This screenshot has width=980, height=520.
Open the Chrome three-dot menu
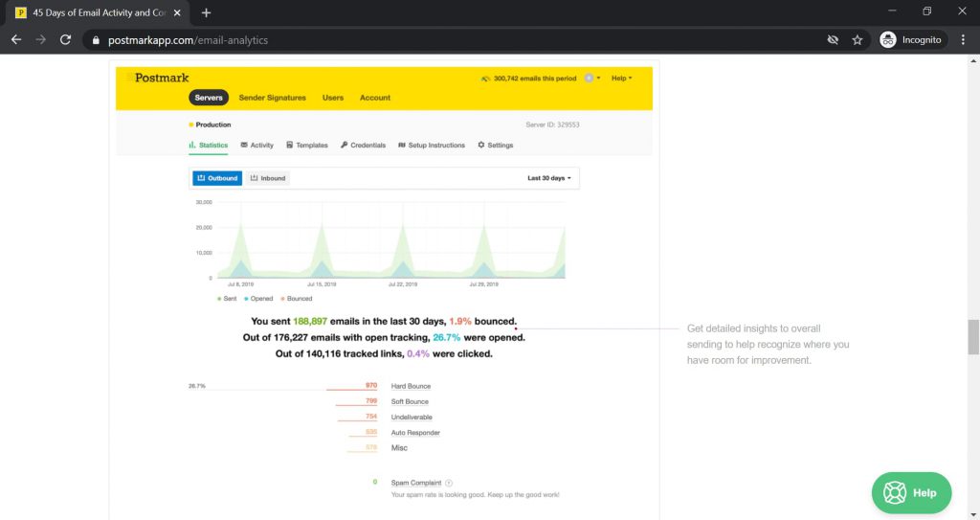[963, 40]
